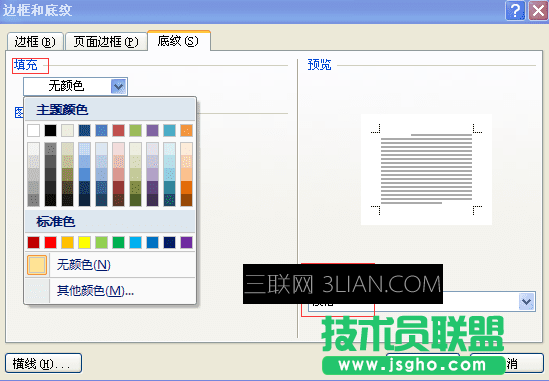Viewport: 549px width, 381px height.
Task: Select purple standard color swatch
Action: tap(186, 242)
